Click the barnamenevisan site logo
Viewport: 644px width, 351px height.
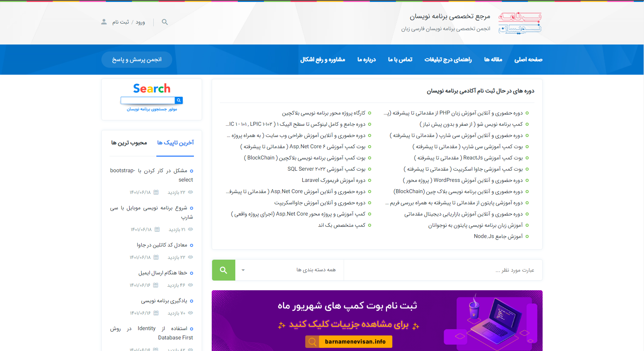coord(519,23)
